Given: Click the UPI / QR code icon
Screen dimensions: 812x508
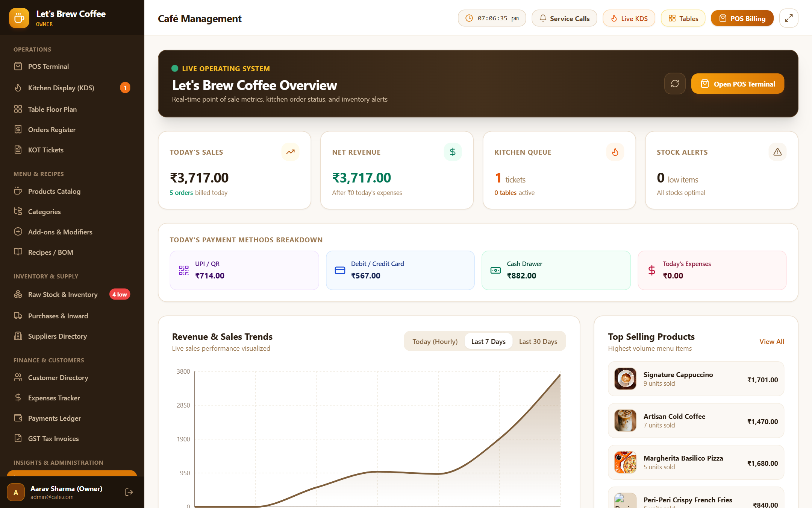Looking at the screenshot, I should tap(184, 270).
